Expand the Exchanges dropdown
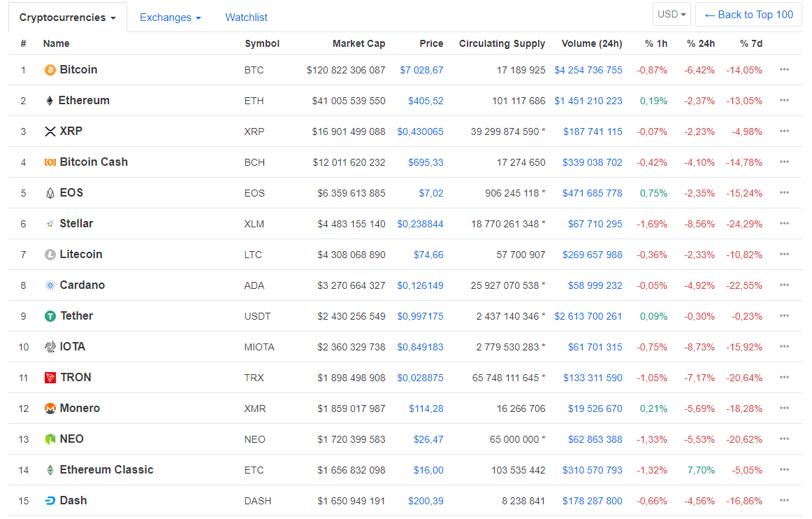Viewport: 812px width, 519px height. (x=170, y=17)
